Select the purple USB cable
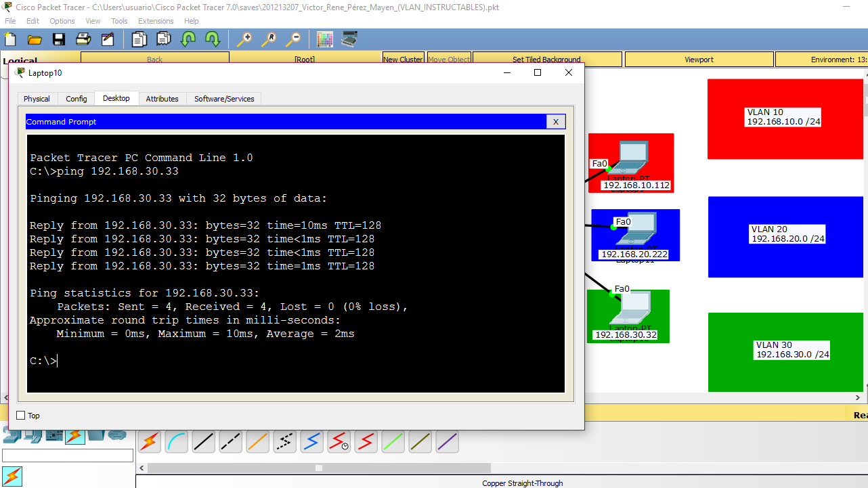The image size is (868, 488). click(448, 442)
